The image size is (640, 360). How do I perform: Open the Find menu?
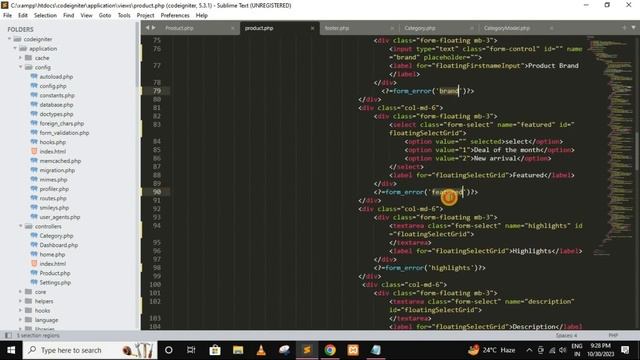69,16
